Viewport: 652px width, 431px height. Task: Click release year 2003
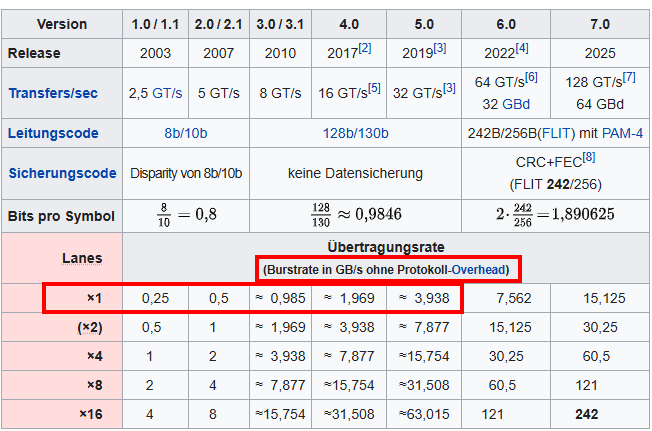[x=156, y=53]
